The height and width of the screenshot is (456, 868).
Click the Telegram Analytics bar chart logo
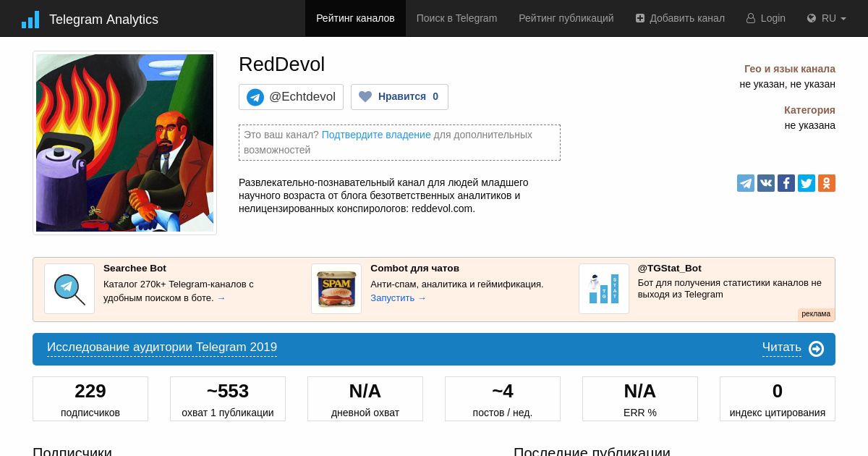click(x=30, y=20)
